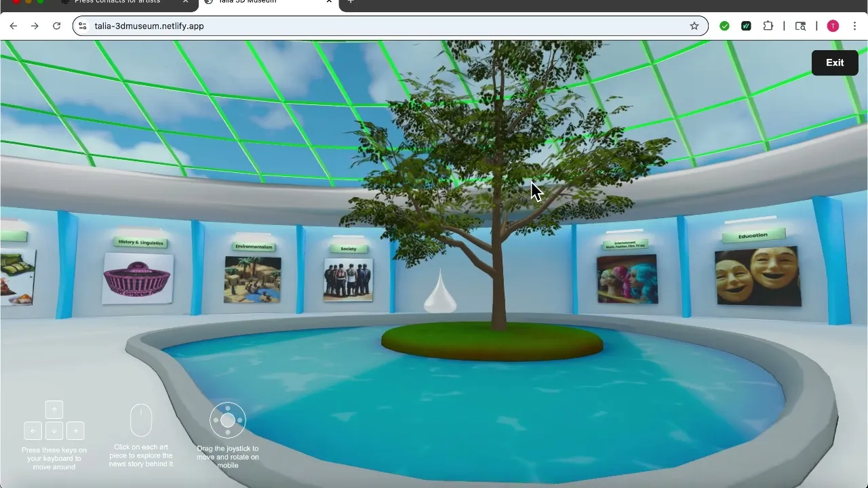Click the Society label sign
This screenshot has width=868, height=488.
(348, 249)
